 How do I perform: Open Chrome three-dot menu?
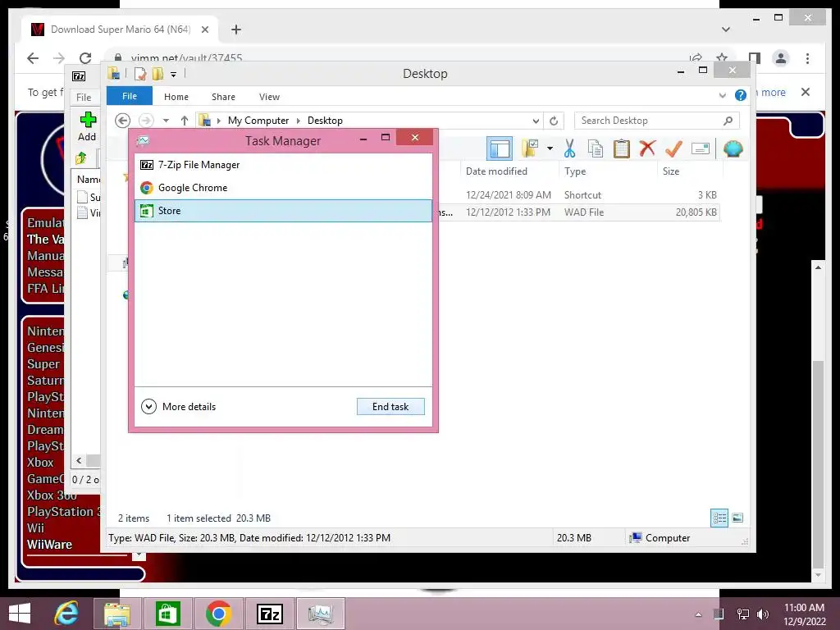(807, 58)
